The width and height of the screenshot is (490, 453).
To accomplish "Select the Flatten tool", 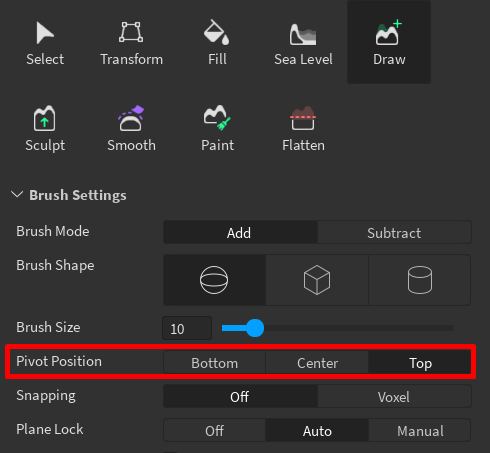I will click(x=303, y=128).
